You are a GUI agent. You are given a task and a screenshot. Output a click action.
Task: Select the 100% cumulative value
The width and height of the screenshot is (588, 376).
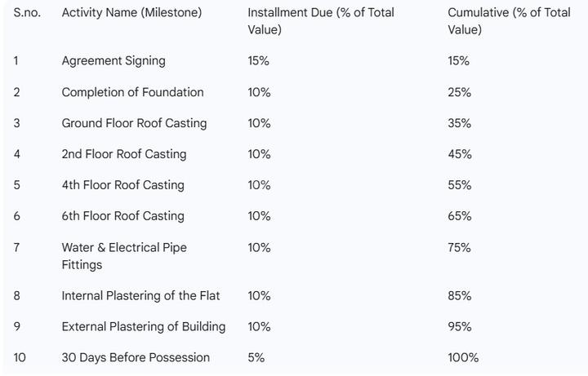pos(463,358)
